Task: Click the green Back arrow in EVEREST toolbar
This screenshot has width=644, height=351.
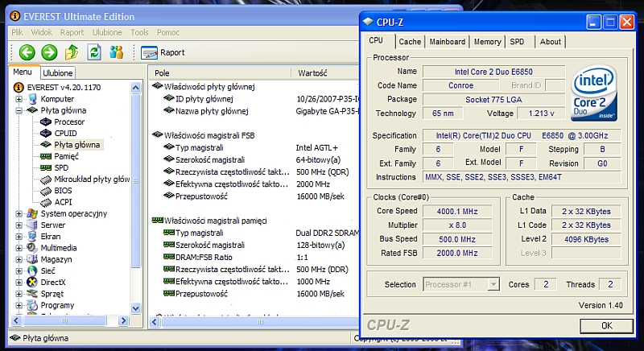Action: (27, 52)
